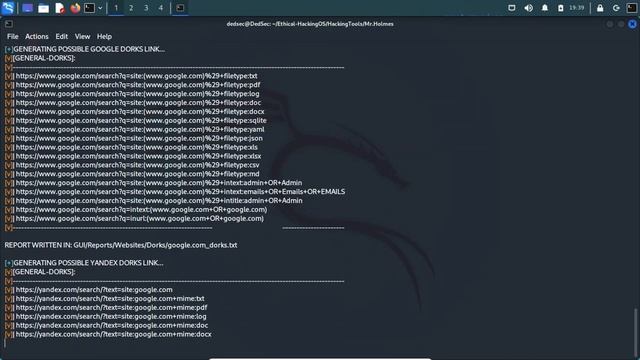Image resolution: width=640 pixels, height=360 pixels.
Task: Switch to workspace 4
Action: [x=161, y=8]
